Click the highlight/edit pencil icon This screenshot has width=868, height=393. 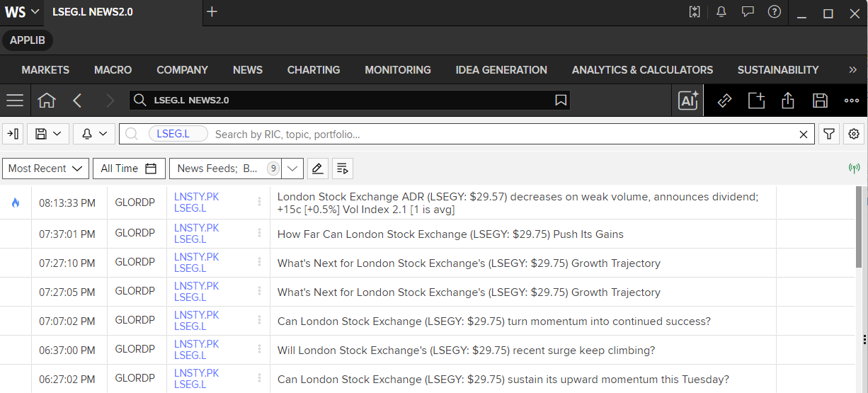[x=317, y=169]
